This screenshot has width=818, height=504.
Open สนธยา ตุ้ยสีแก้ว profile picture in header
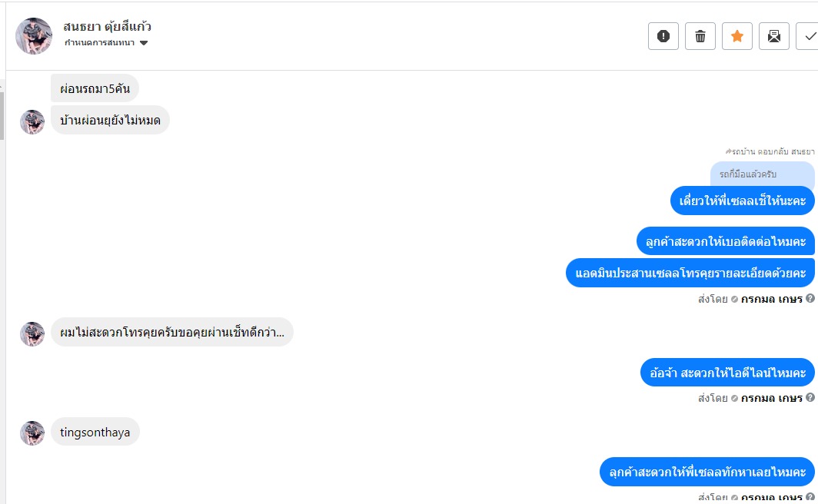coord(34,36)
